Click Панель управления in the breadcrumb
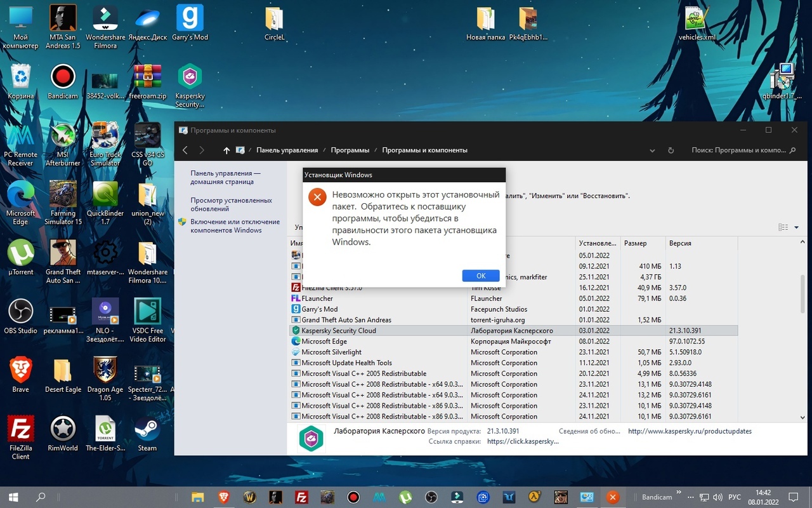The image size is (812, 508). point(287,150)
